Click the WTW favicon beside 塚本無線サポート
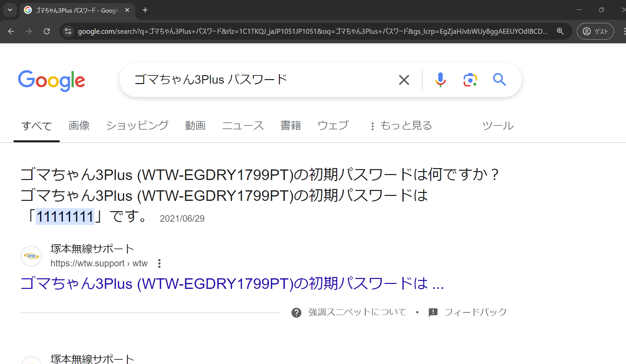 click(x=31, y=256)
